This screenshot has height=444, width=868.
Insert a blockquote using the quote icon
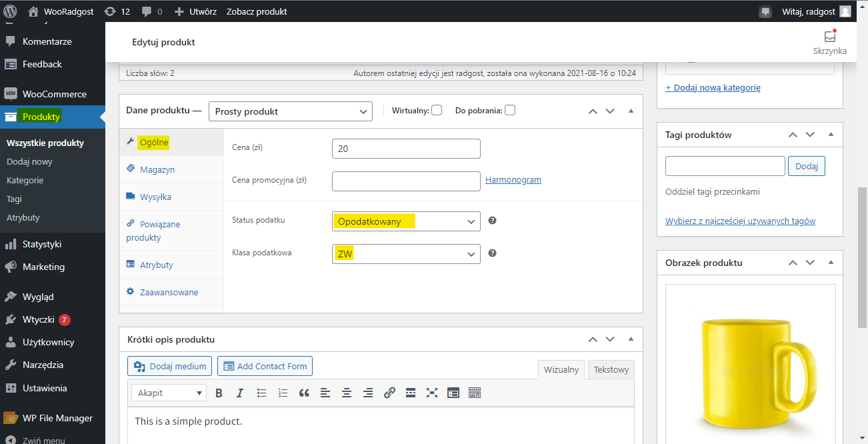tap(304, 393)
